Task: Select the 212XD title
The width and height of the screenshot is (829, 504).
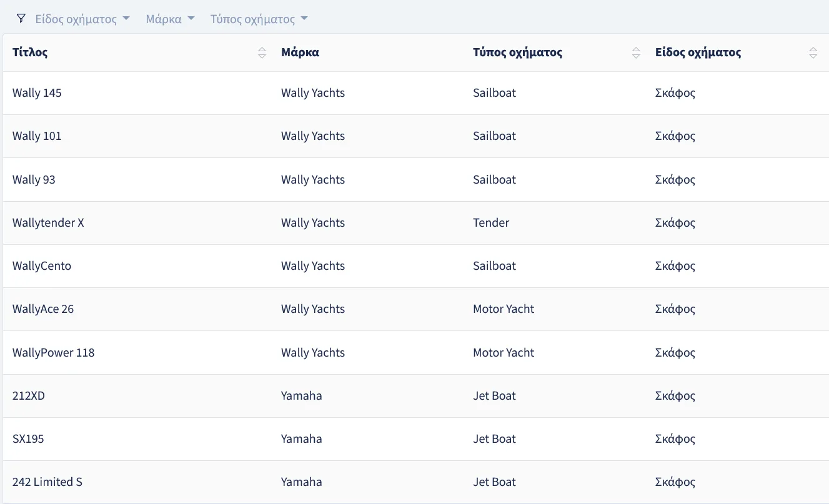Action: 29,396
